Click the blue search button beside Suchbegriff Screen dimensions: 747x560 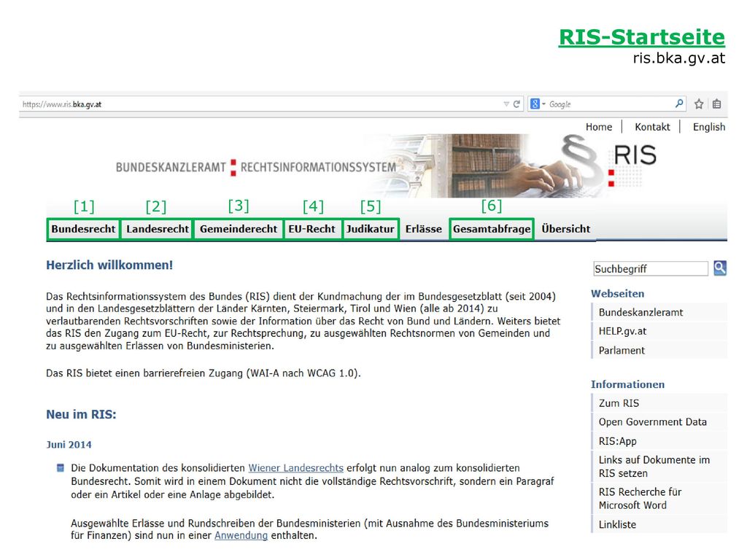[720, 268]
